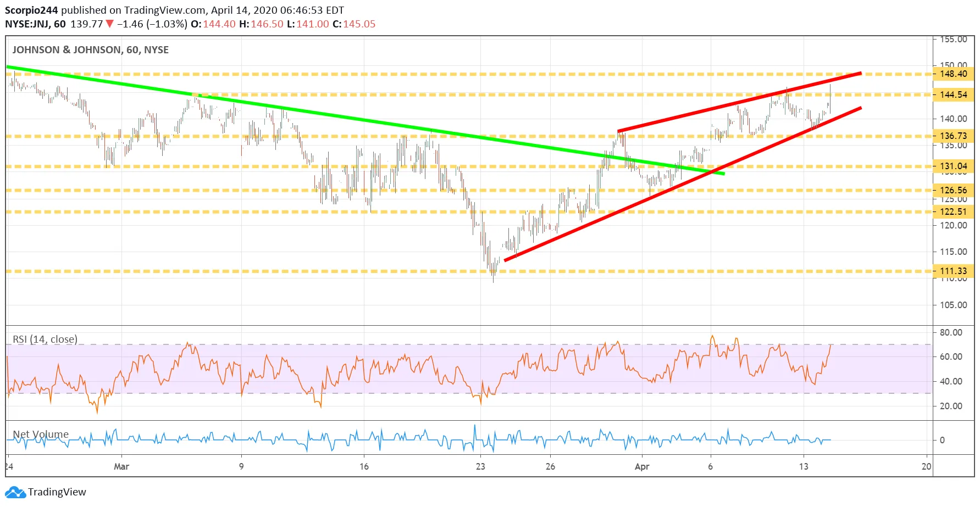Click the 105.00 price axis value
Image resolution: width=980 pixels, height=507 pixels.
954,305
